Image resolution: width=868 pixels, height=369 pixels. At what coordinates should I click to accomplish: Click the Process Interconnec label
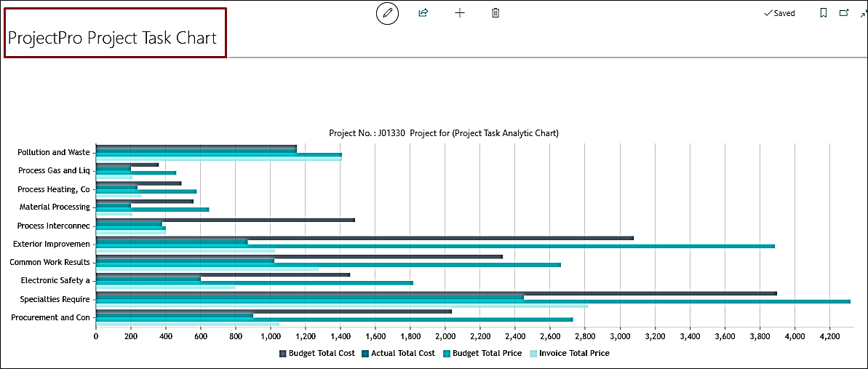click(x=54, y=226)
